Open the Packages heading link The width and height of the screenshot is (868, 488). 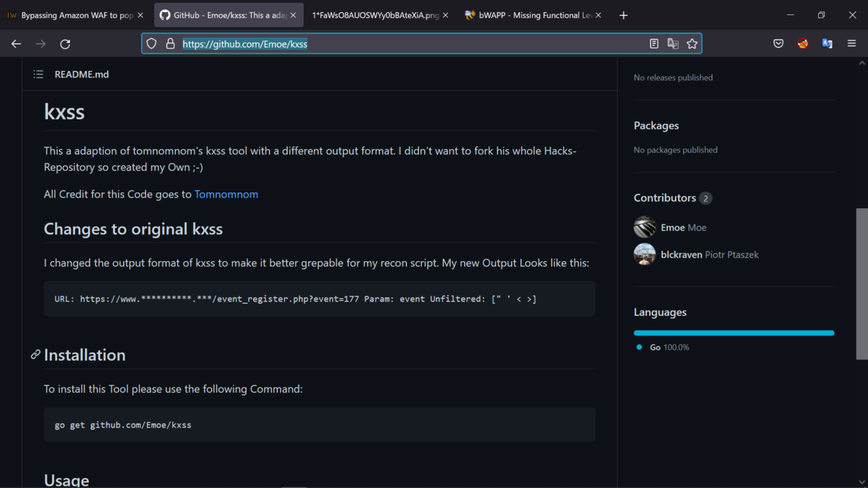point(656,126)
